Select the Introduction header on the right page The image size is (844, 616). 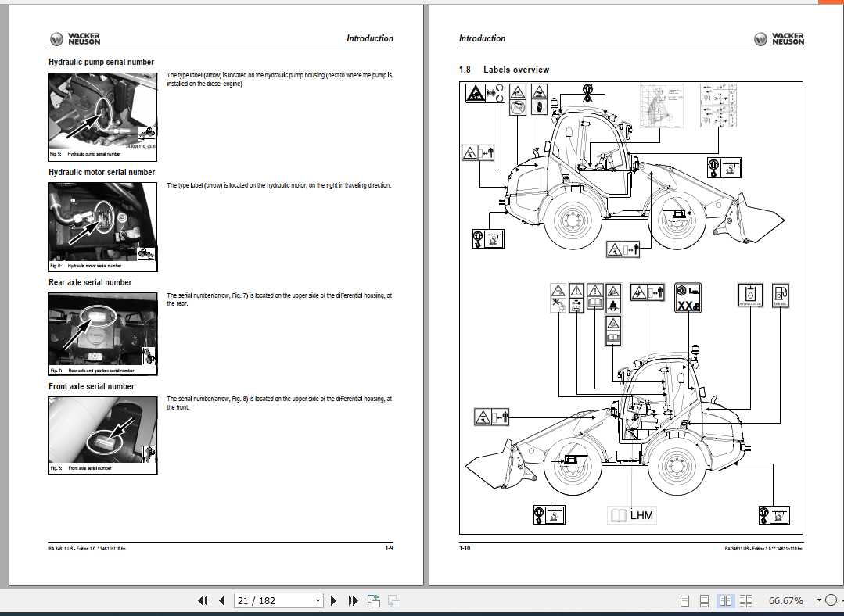(482, 38)
